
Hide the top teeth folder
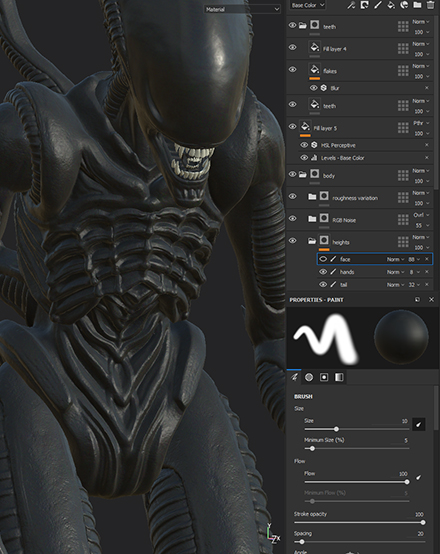coord(292,25)
